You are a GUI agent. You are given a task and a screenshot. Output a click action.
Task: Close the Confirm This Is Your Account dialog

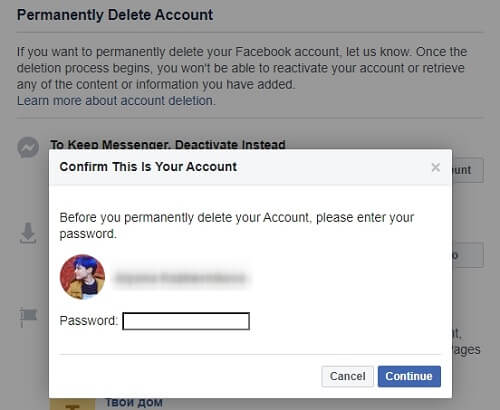click(436, 167)
